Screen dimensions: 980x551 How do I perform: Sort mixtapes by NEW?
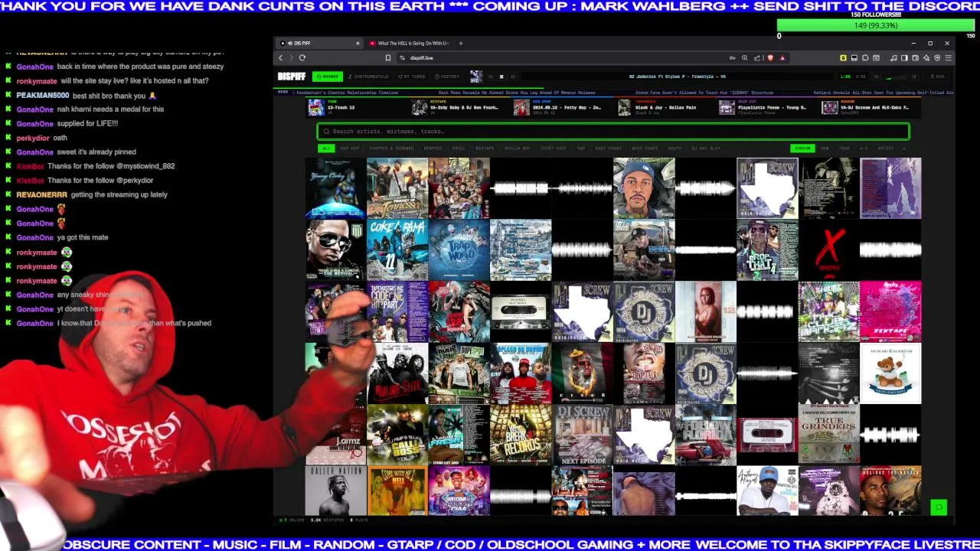point(825,148)
